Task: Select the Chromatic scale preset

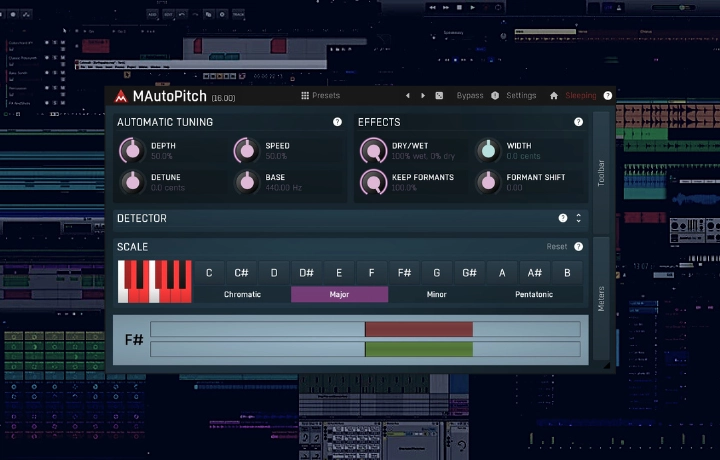Action: (242, 294)
